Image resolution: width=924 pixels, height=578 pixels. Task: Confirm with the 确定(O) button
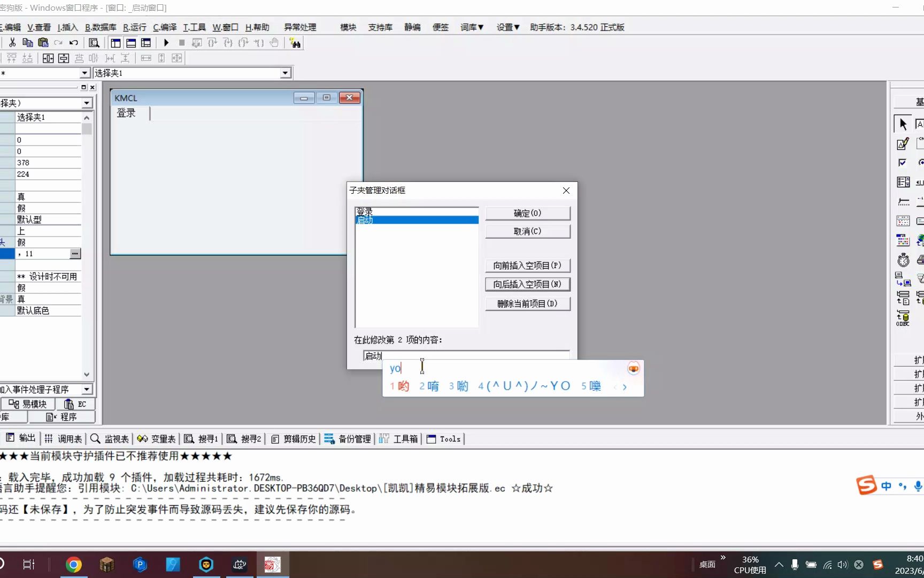click(x=527, y=212)
